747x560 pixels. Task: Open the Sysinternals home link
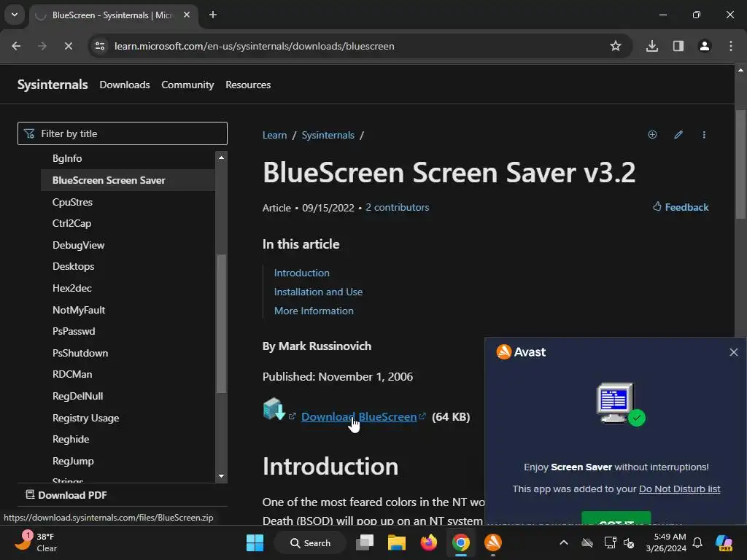pos(53,85)
